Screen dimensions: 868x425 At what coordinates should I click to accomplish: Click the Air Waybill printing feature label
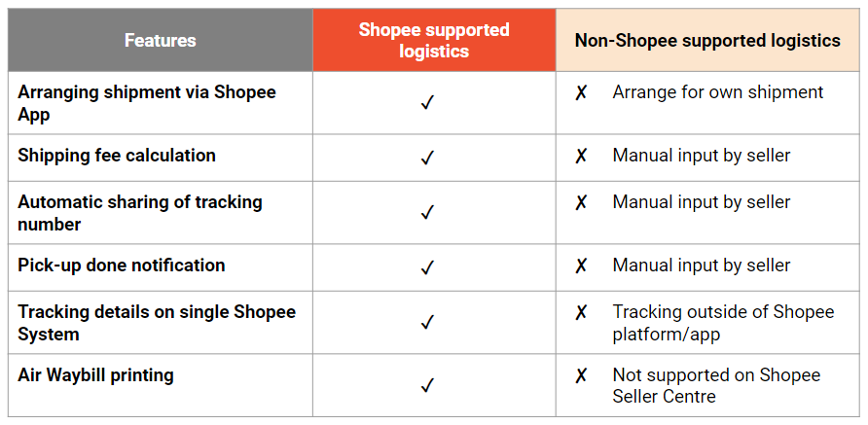[x=95, y=374]
